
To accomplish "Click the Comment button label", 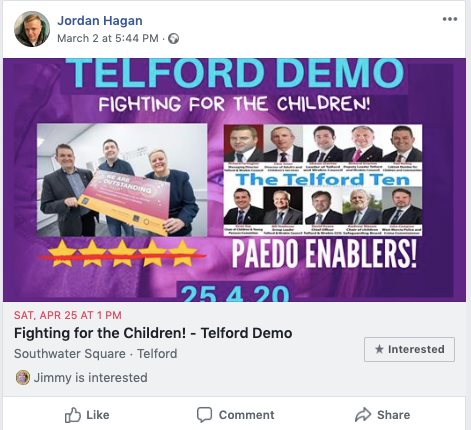I will click(246, 415).
